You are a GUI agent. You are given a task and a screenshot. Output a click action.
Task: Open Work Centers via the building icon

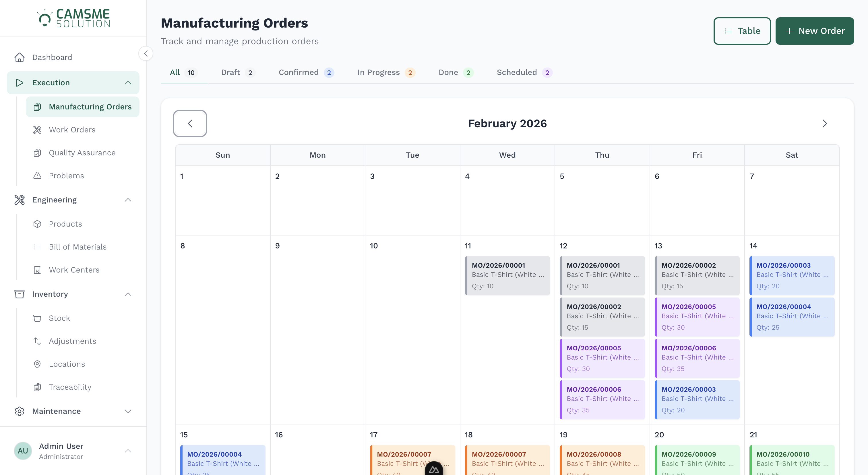coord(37,270)
